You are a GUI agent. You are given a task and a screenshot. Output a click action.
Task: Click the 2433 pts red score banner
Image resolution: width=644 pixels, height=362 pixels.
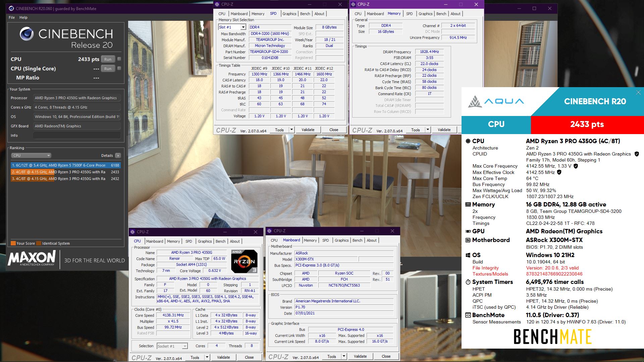point(587,124)
